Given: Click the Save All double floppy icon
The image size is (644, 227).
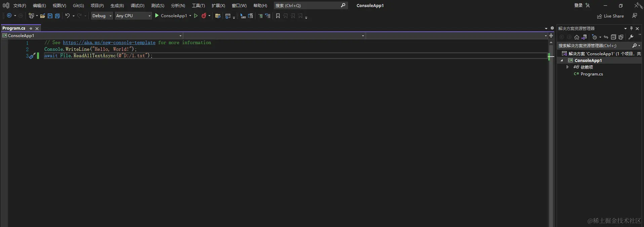Looking at the screenshot, I should click(x=57, y=16).
